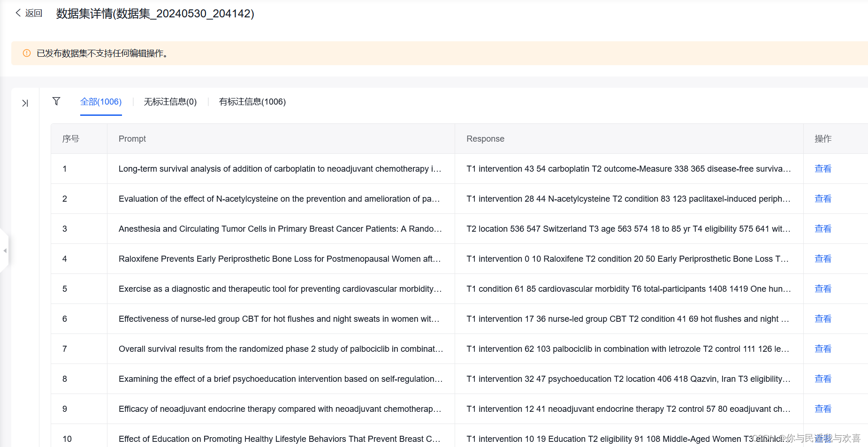Image resolution: width=868 pixels, height=447 pixels.
Task: Switch to 无标注信息(0) tab
Action: (170, 102)
